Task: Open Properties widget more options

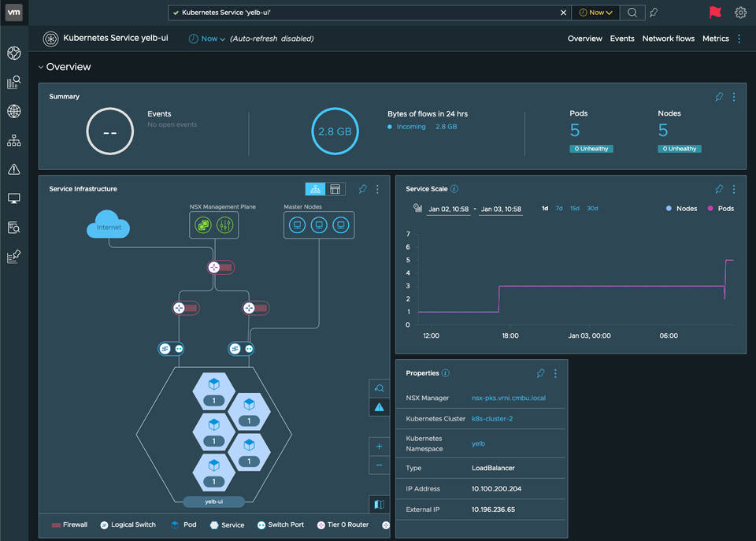Action: (x=555, y=373)
